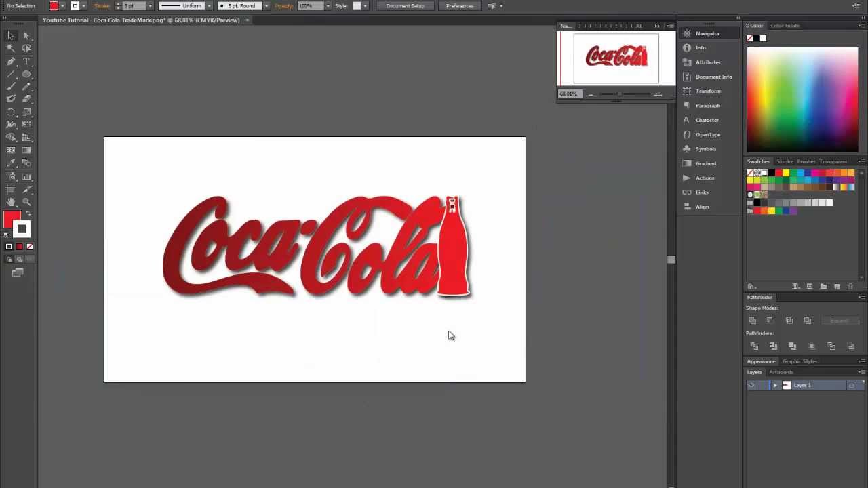Image resolution: width=868 pixels, height=488 pixels.
Task: Select the Artboard tool
Action: pos(11,189)
